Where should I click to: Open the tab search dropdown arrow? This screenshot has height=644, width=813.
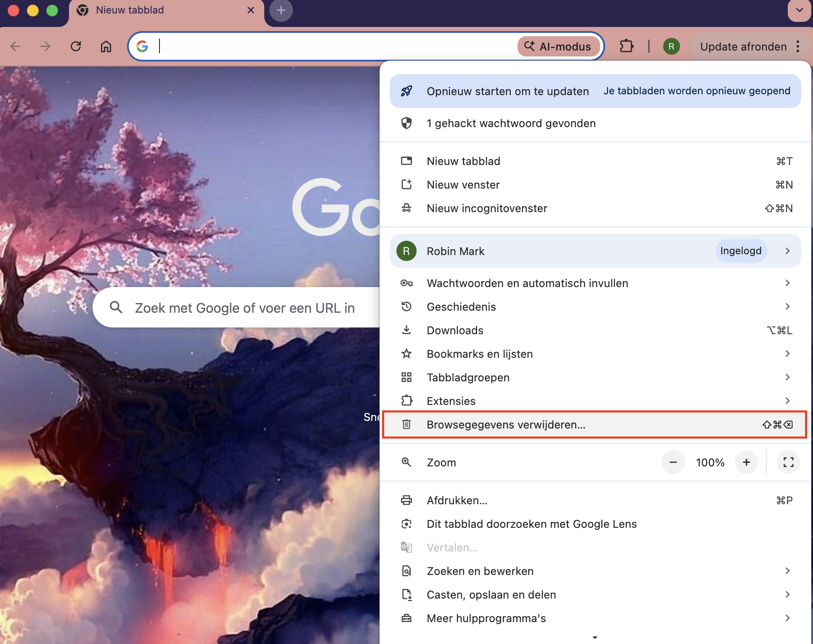click(799, 10)
